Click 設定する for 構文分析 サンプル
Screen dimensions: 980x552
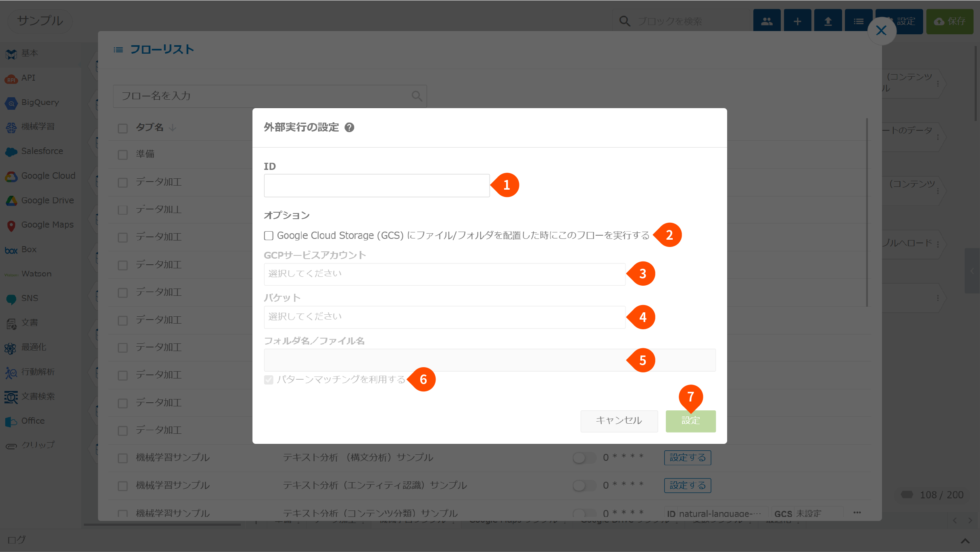[688, 458]
